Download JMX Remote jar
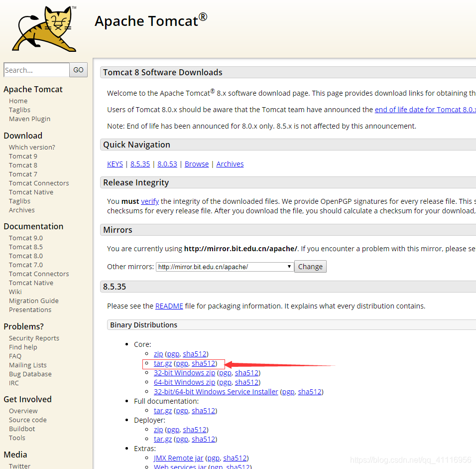The width and height of the screenshot is (476, 469). point(178,458)
